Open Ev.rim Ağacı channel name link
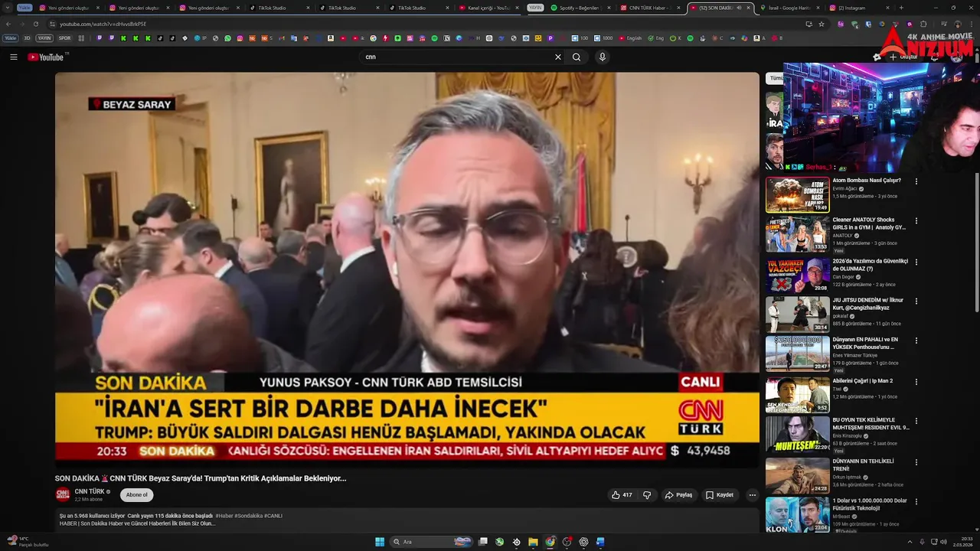 click(x=844, y=188)
